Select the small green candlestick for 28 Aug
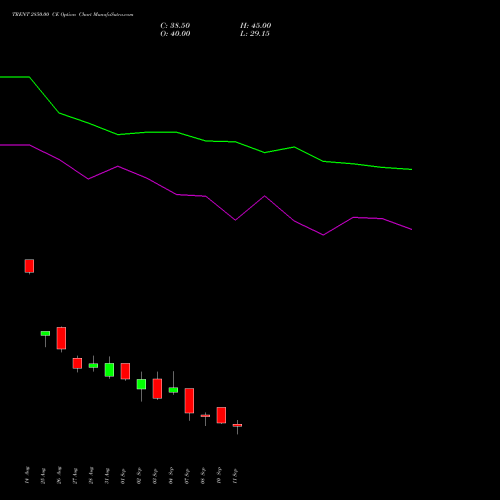This screenshot has height=500, width=500. pos(93,365)
